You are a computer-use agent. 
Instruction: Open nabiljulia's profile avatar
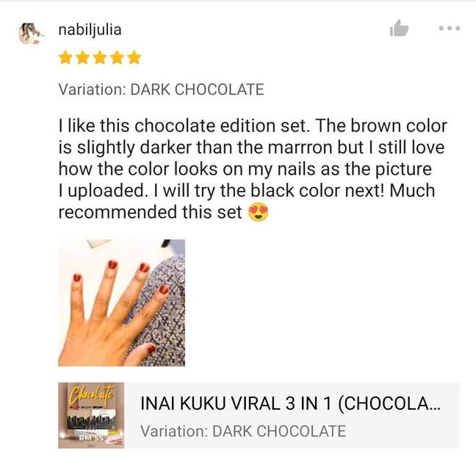(30, 33)
